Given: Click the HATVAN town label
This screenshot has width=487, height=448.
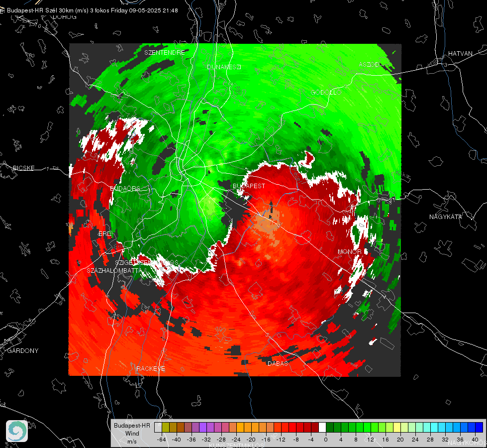Looking at the screenshot, I should point(460,53).
